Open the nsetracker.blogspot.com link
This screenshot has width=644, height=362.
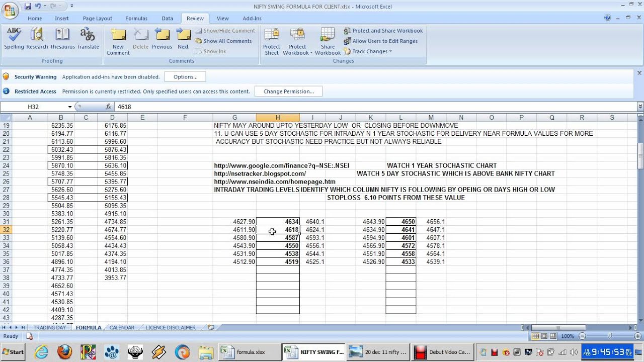click(260, 173)
